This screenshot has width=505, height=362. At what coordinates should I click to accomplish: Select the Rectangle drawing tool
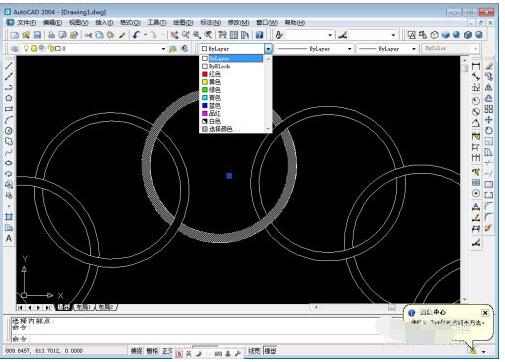(x=9, y=109)
